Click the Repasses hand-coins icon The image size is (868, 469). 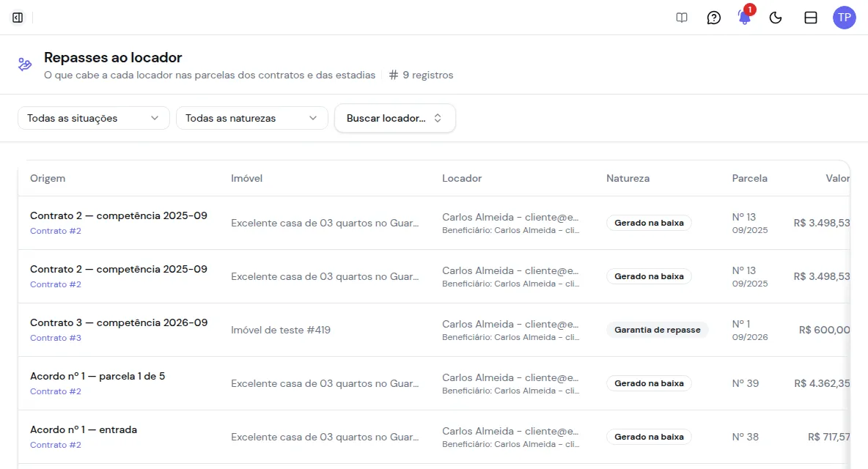(x=25, y=64)
